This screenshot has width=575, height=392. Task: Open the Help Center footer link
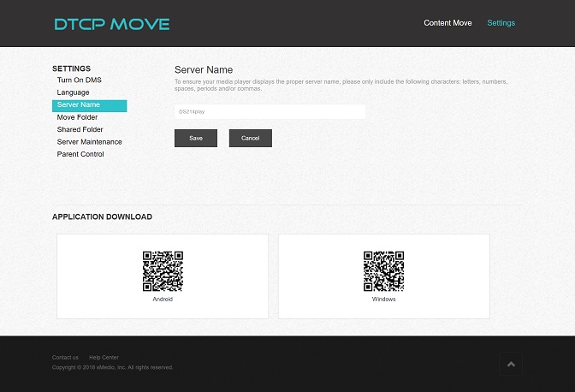click(104, 357)
